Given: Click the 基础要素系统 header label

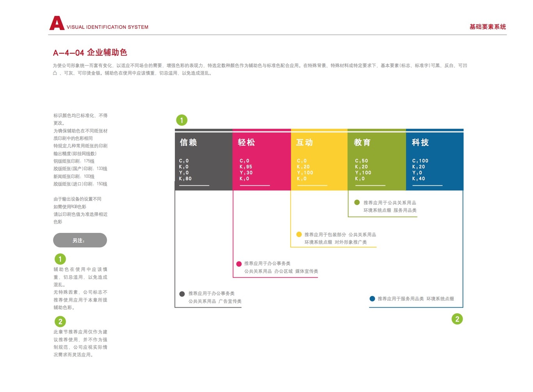Looking at the screenshot, I should click(x=488, y=27).
